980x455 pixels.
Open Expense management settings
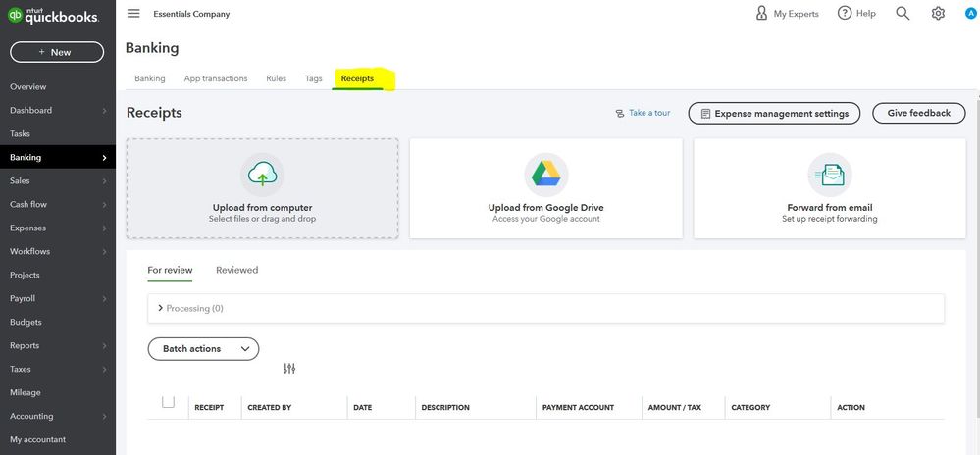774,113
